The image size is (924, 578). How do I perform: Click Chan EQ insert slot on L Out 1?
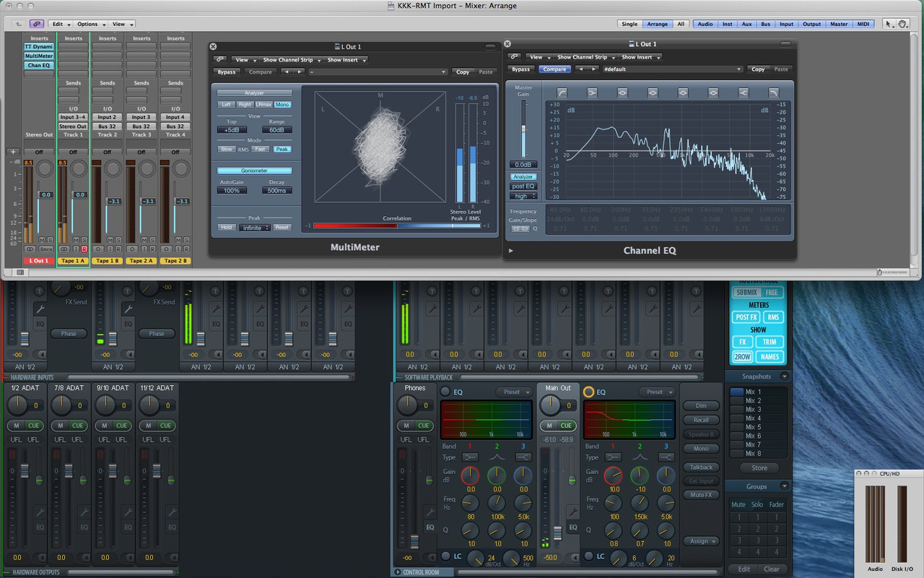point(39,66)
